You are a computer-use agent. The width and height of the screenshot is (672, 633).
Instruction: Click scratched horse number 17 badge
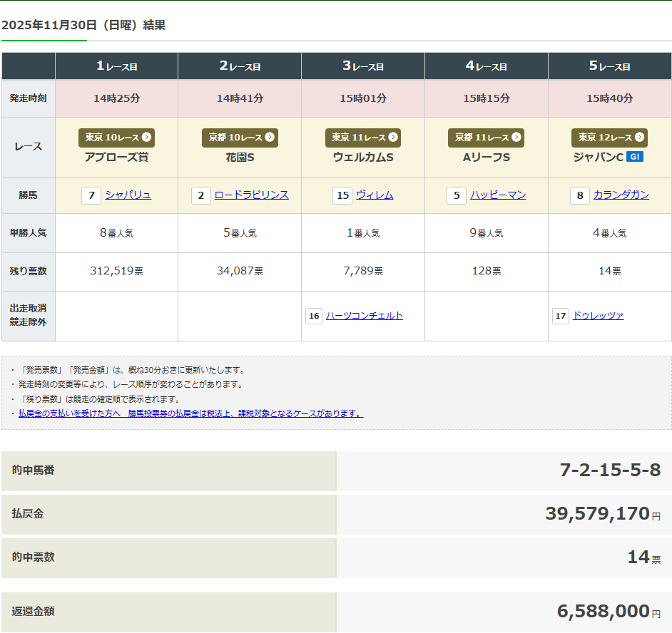(x=561, y=316)
